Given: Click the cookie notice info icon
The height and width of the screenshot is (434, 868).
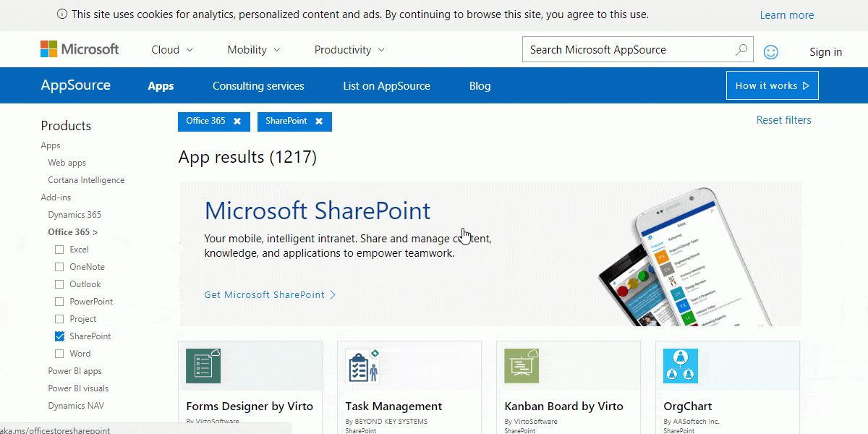Looking at the screenshot, I should (62, 14).
